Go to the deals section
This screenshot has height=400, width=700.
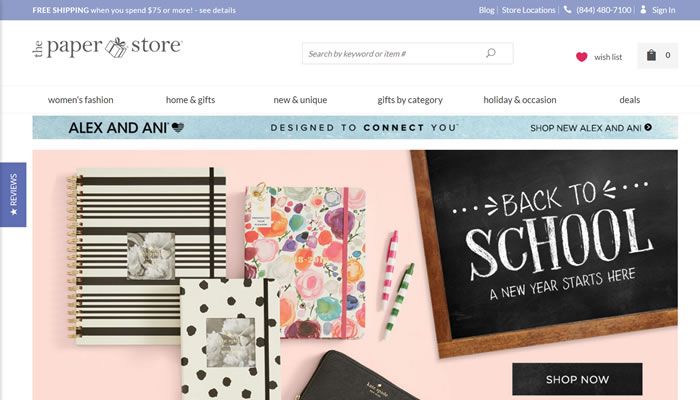click(629, 100)
